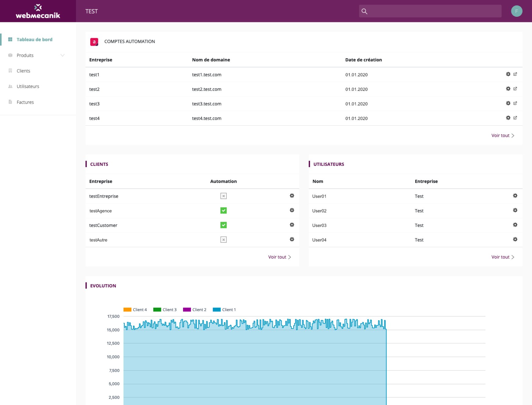Toggle Client 3 green legend swatch
The image size is (532, 405).
157,310
